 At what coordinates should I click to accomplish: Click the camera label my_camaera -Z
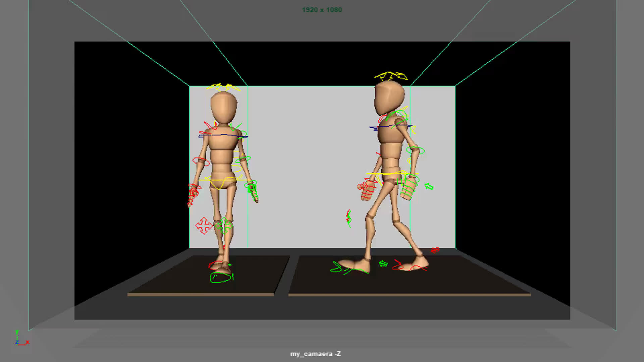click(x=316, y=353)
